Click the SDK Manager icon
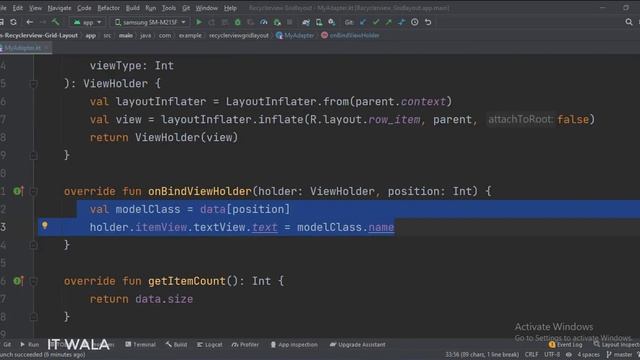This screenshot has height=360, width=640. (x=332, y=22)
